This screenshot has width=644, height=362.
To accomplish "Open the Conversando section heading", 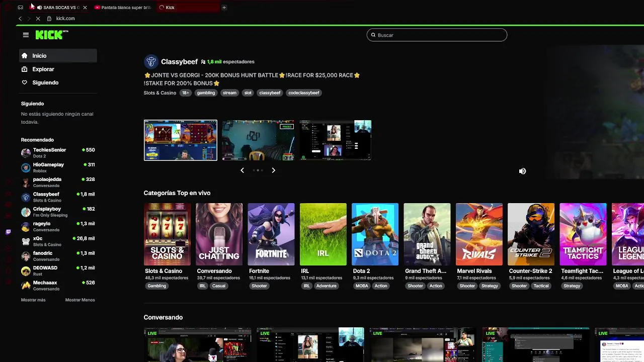I will coord(163,317).
